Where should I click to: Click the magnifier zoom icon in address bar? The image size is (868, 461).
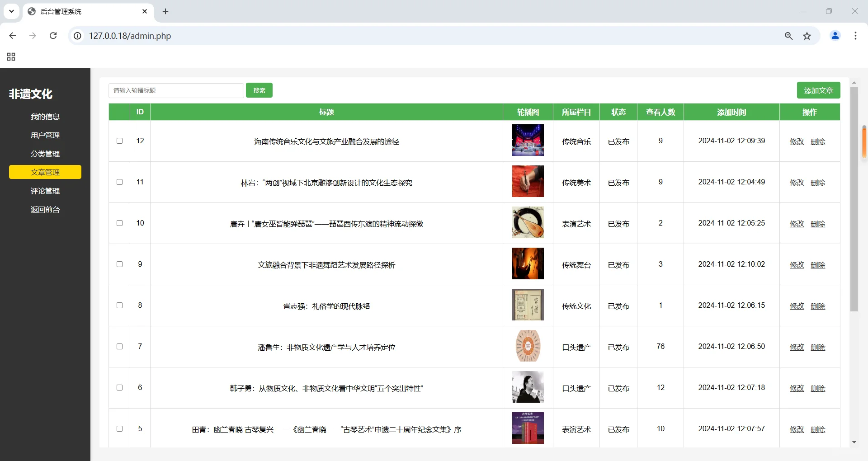pyautogui.click(x=788, y=36)
